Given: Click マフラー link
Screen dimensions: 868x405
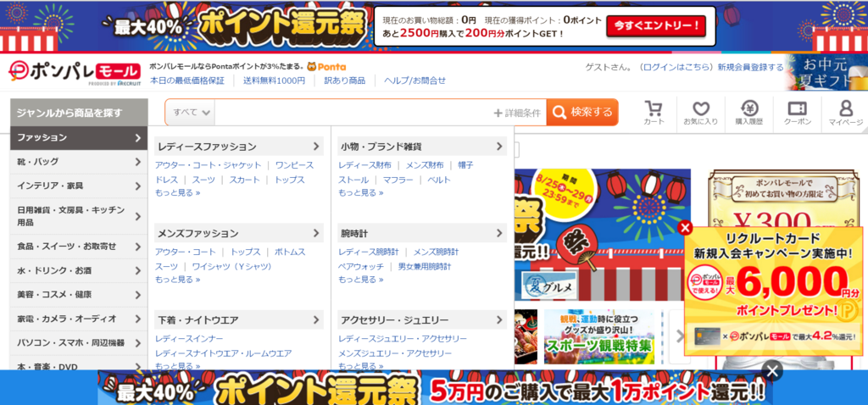Looking at the screenshot, I should (398, 180).
